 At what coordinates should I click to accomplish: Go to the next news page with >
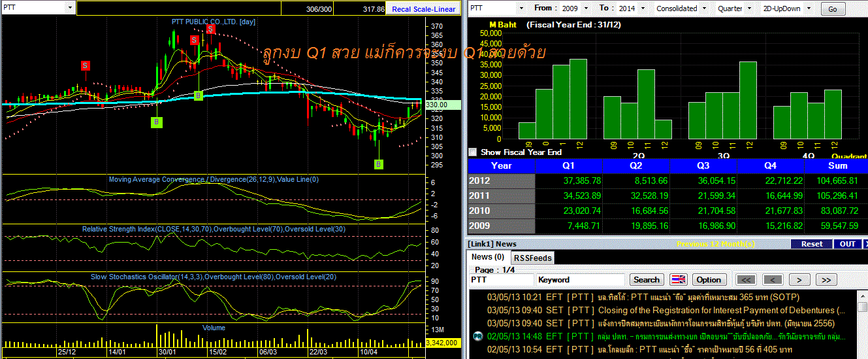tap(799, 279)
